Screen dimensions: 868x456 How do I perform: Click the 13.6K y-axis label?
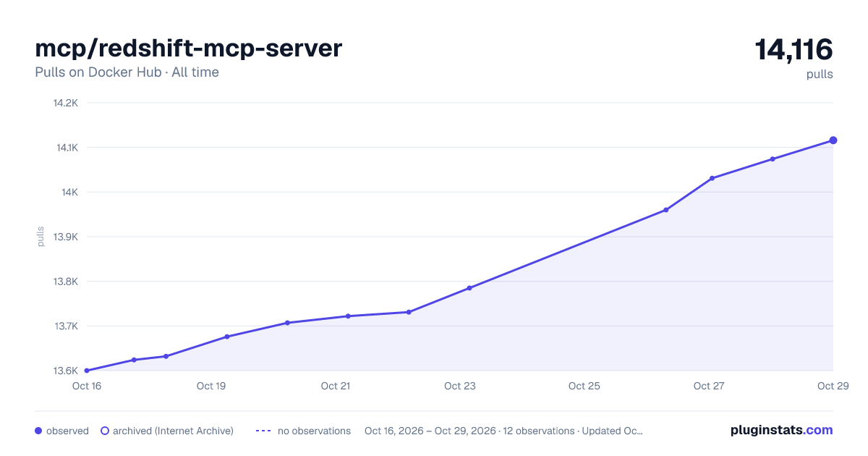(x=65, y=371)
